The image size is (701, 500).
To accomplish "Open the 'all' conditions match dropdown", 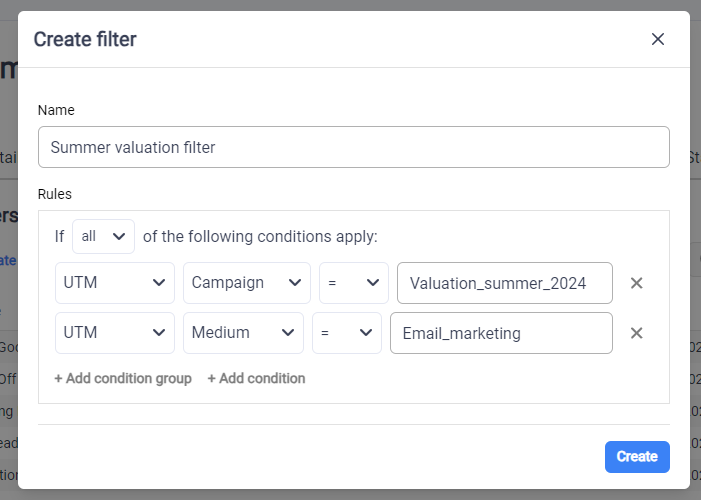I will click(103, 237).
